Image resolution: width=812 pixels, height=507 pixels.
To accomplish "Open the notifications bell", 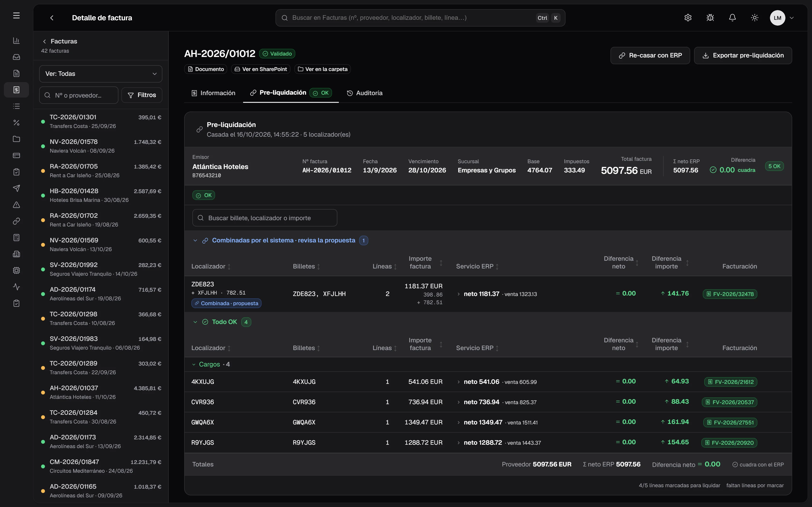I will (732, 18).
